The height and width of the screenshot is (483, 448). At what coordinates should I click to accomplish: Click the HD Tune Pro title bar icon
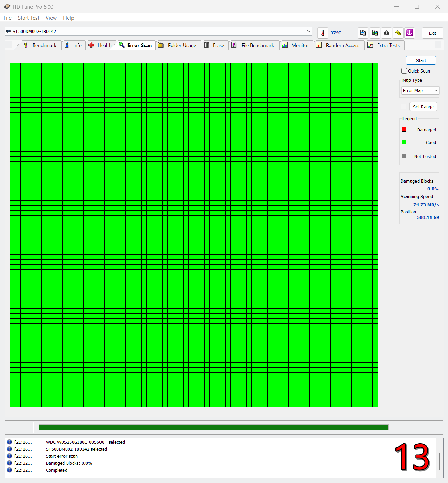pos(7,7)
